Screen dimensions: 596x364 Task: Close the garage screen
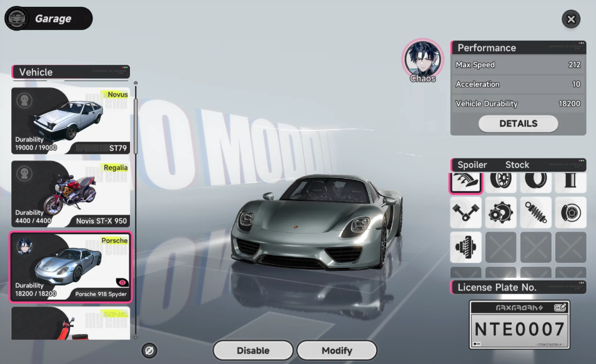click(x=571, y=19)
